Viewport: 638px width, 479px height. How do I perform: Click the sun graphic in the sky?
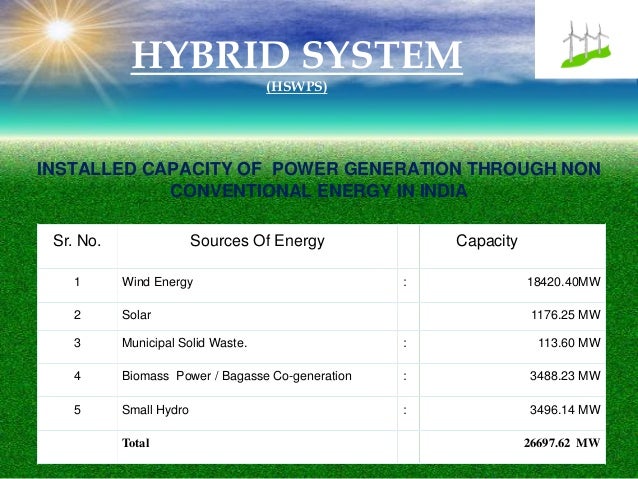click(60, 31)
